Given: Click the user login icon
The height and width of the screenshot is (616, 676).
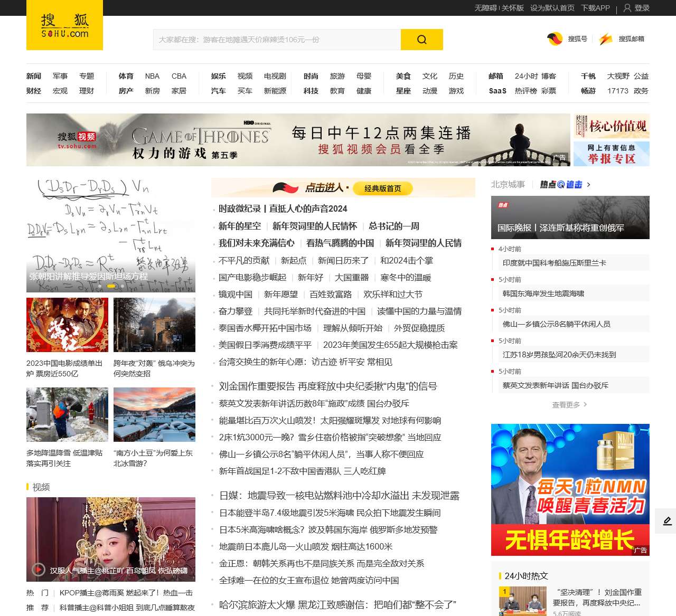Looking at the screenshot, I should pyautogui.click(x=627, y=8).
